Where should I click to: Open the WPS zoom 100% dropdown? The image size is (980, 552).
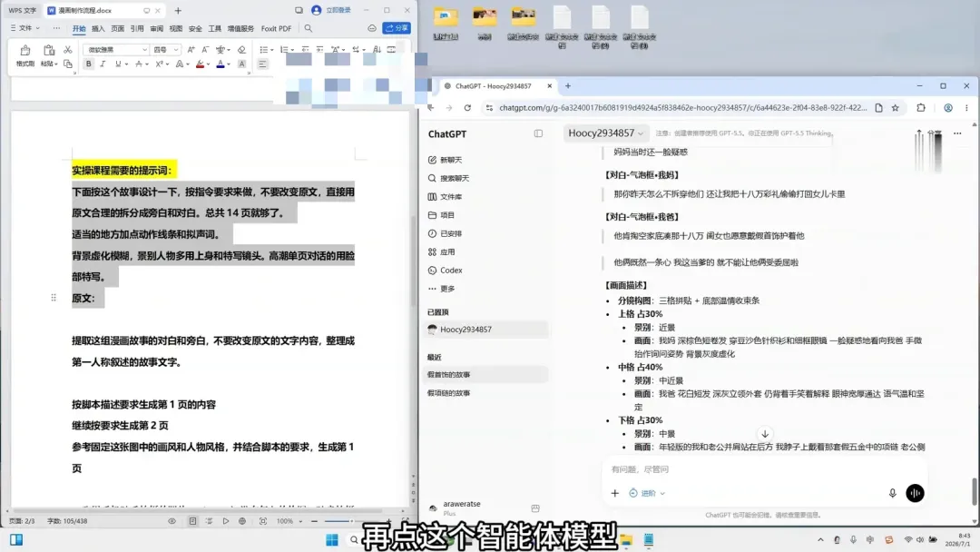[289, 521]
